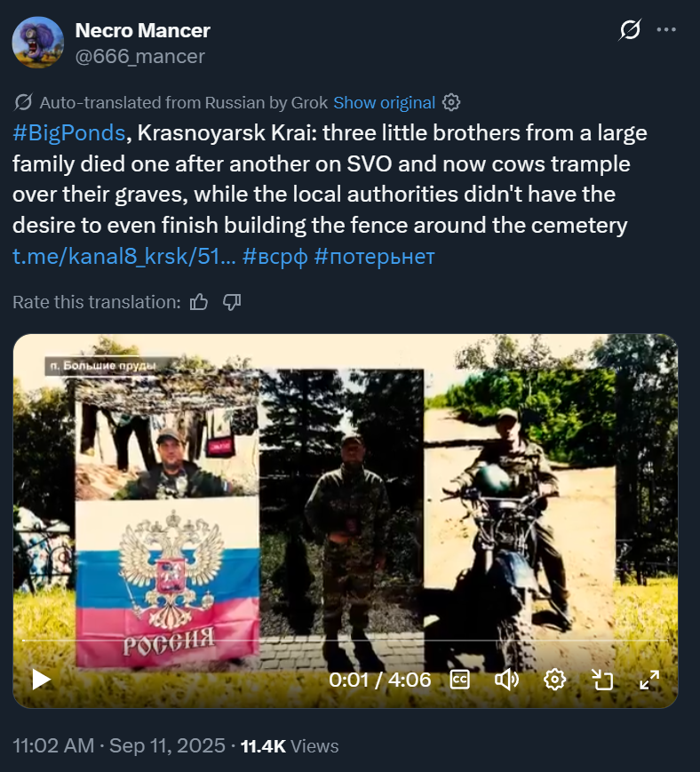This screenshot has width=700, height=772.
Task: Play the video
Action: 41,680
